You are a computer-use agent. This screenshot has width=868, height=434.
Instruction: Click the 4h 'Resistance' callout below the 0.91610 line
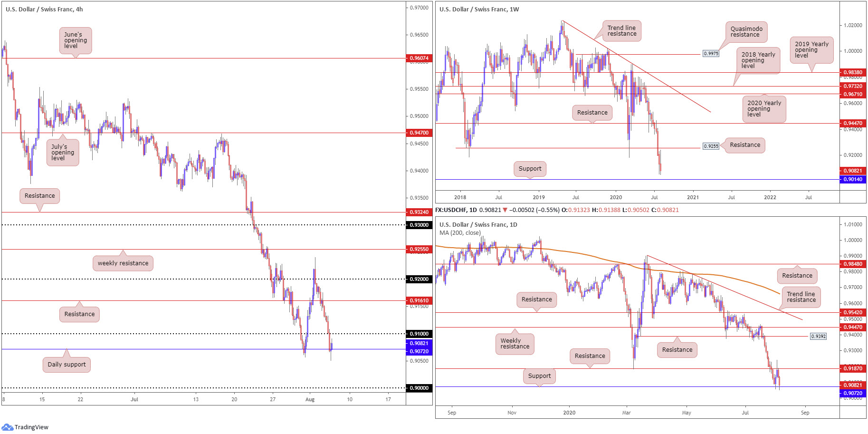(79, 314)
